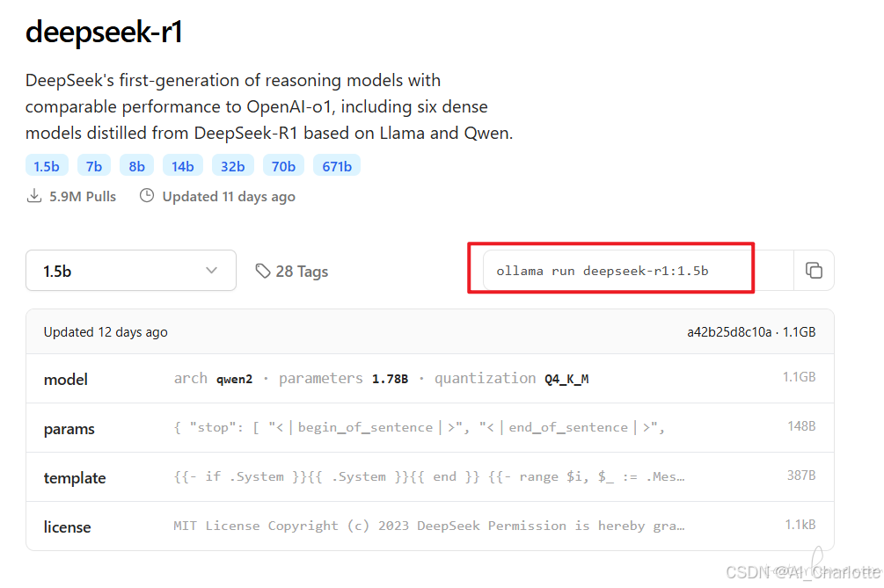The image size is (884, 588).
Task: Click the copy command icon
Action: pyautogui.click(x=814, y=271)
